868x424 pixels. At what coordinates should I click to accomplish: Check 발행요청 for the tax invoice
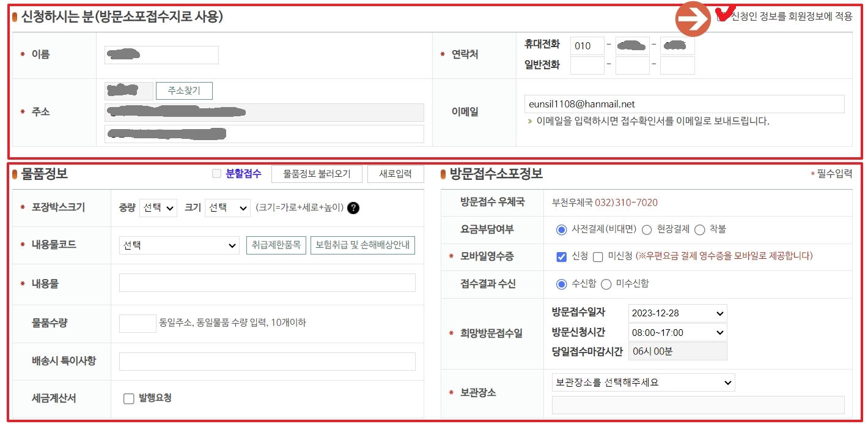coord(128,399)
